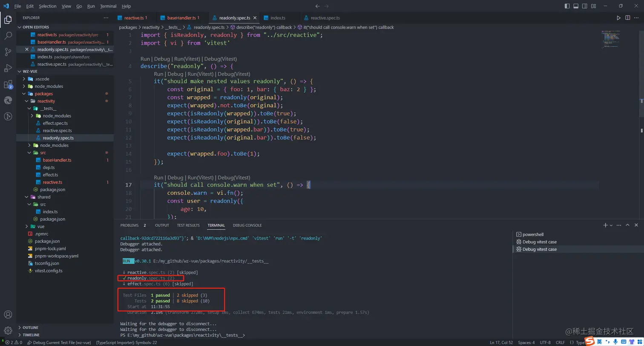Toggle the Primary Side Bar visibility

pos(567,6)
